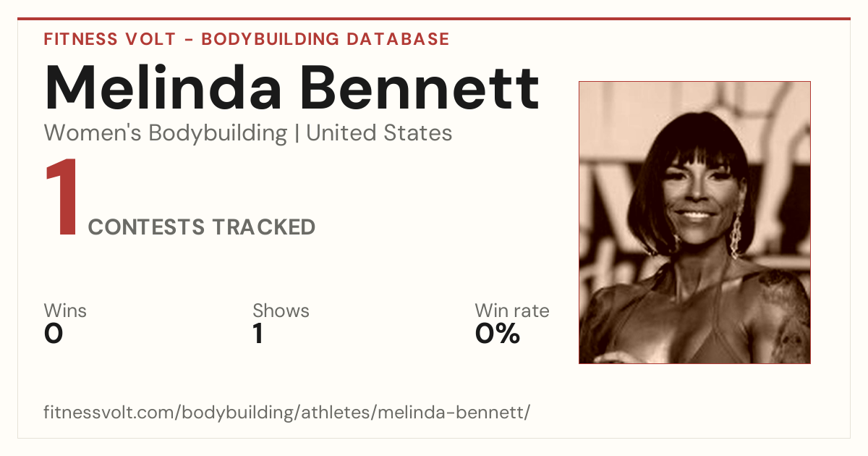Click the large red number 1
This screenshot has height=456, width=868.
(61, 199)
